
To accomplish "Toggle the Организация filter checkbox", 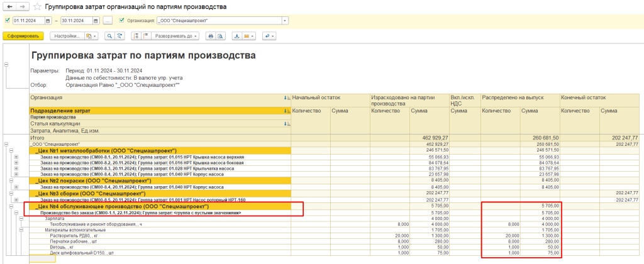I will (x=121, y=20).
